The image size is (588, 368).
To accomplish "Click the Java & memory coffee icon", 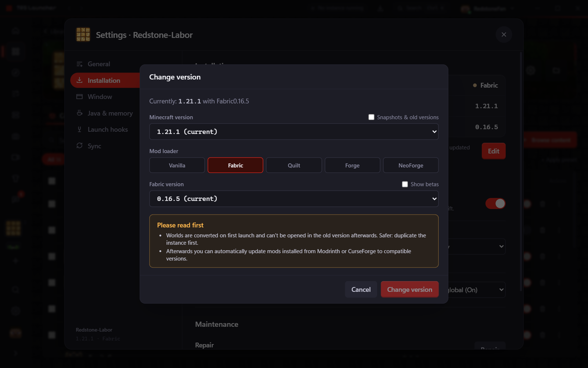I will pos(79,113).
